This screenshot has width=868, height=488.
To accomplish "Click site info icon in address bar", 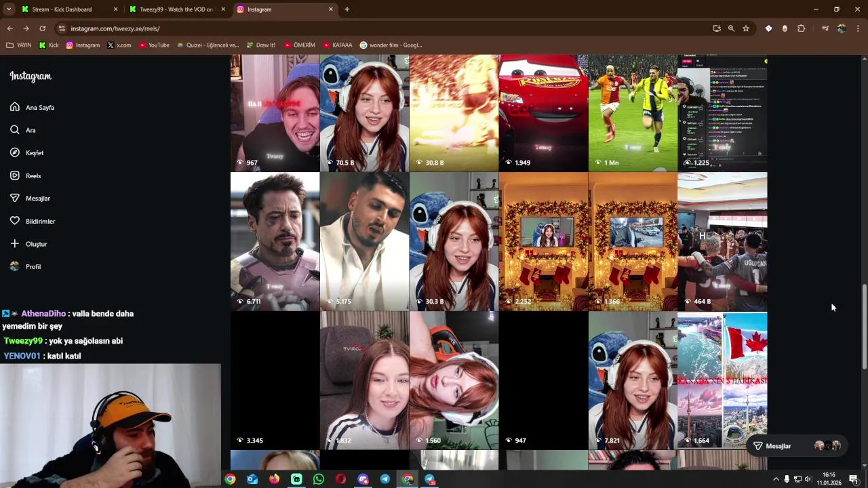I will pyautogui.click(x=62, y=28).
